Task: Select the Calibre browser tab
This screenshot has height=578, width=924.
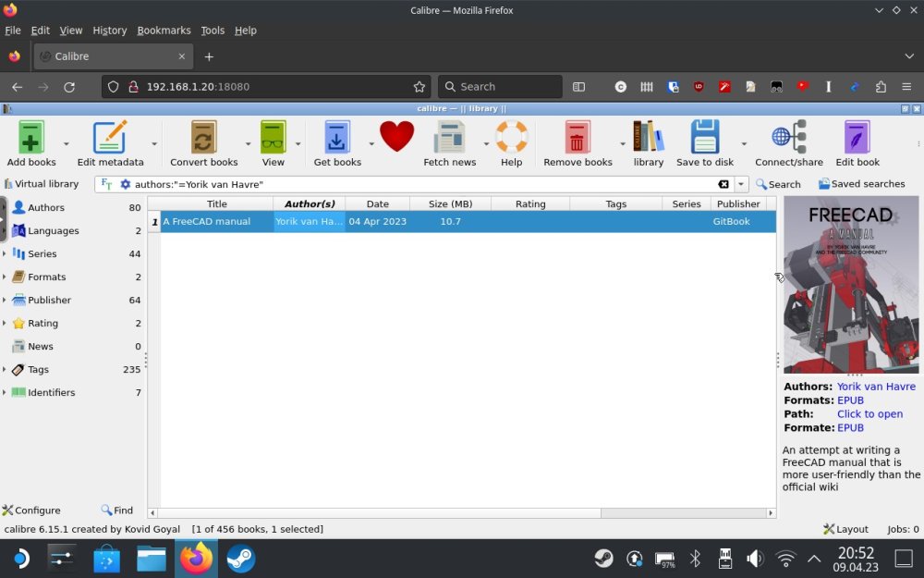Action: 112,56
